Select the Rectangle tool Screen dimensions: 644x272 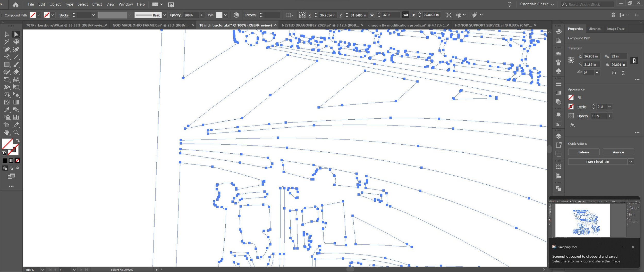click(x=7, y=64)
